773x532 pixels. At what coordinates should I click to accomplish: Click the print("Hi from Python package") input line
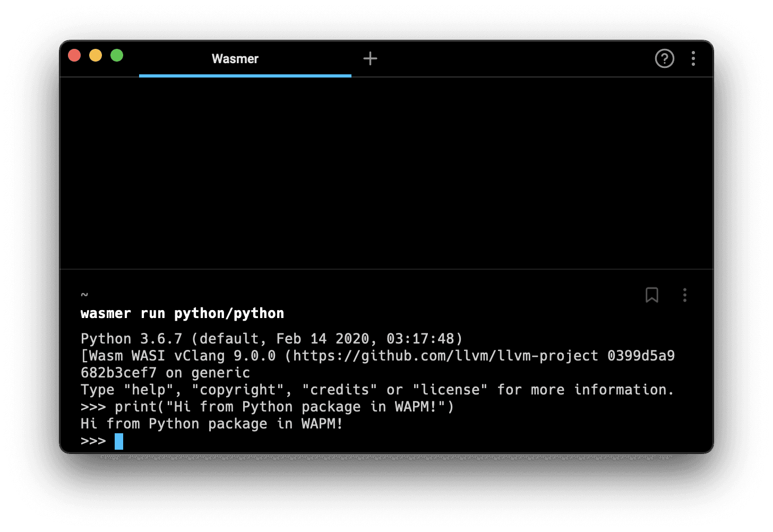[267, 407]
